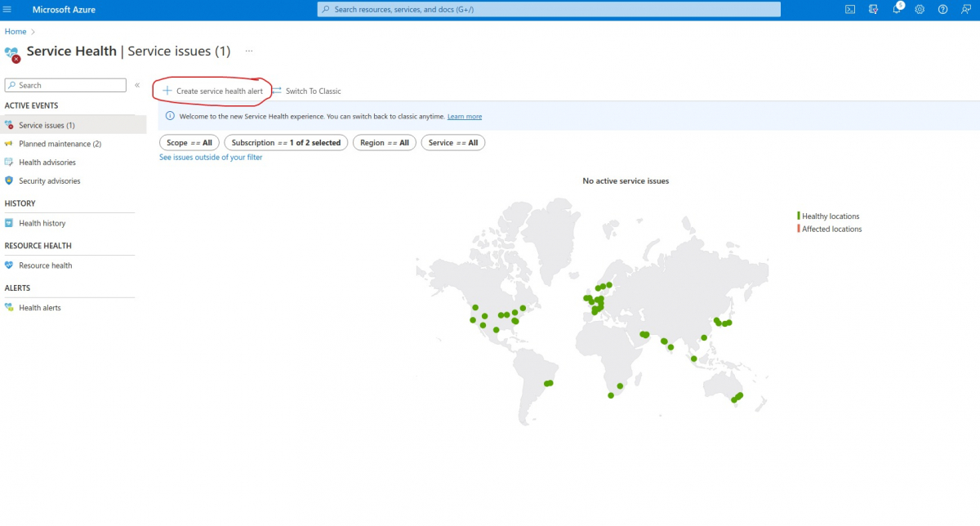Open the Region == All filter dropdown

pos(384,142)
